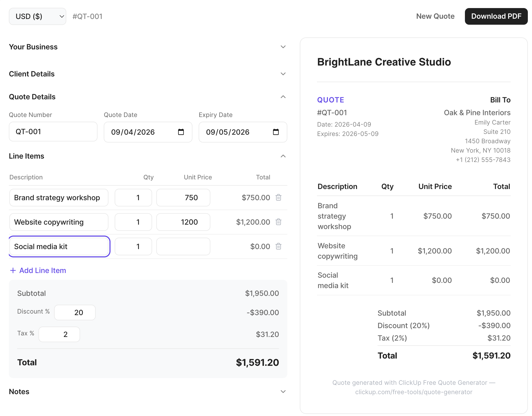Delete the Social media kit line item
Screen dimensions: 532x416
278,246
